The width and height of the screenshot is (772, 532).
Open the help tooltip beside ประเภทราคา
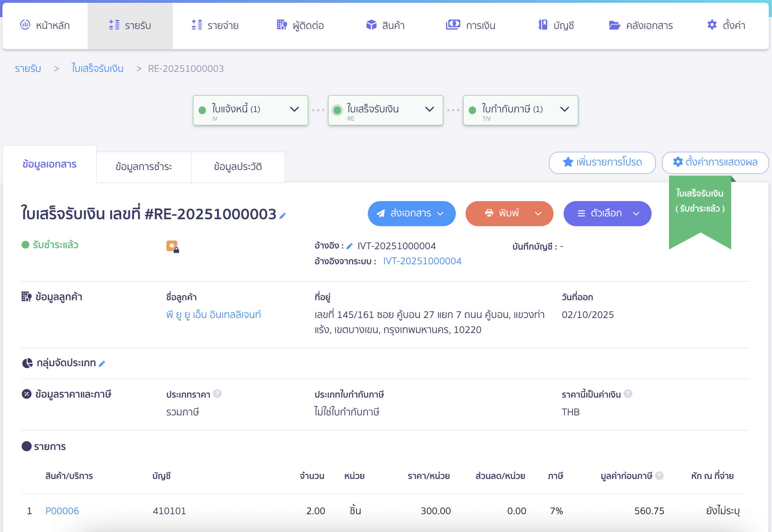[x=218, y=394]
